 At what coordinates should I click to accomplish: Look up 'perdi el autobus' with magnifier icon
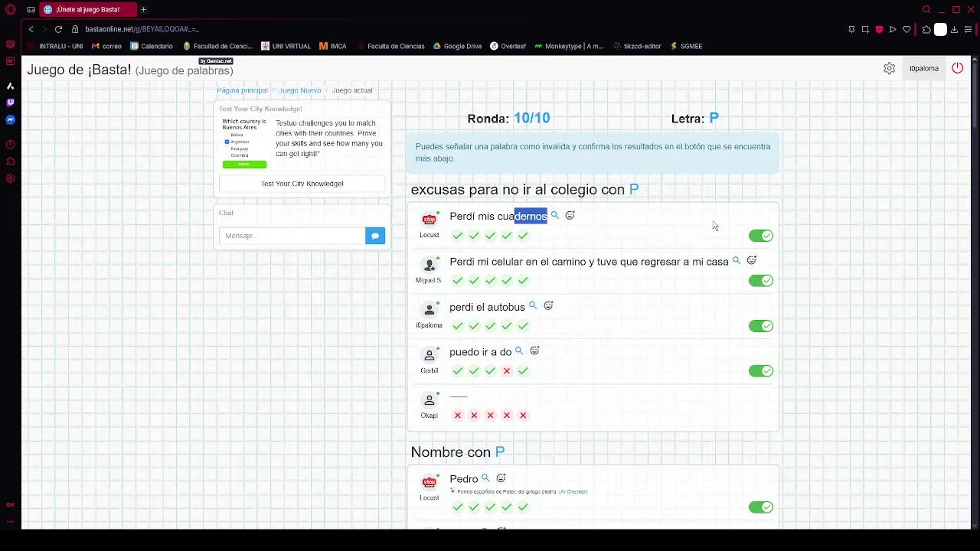[533, 305]
